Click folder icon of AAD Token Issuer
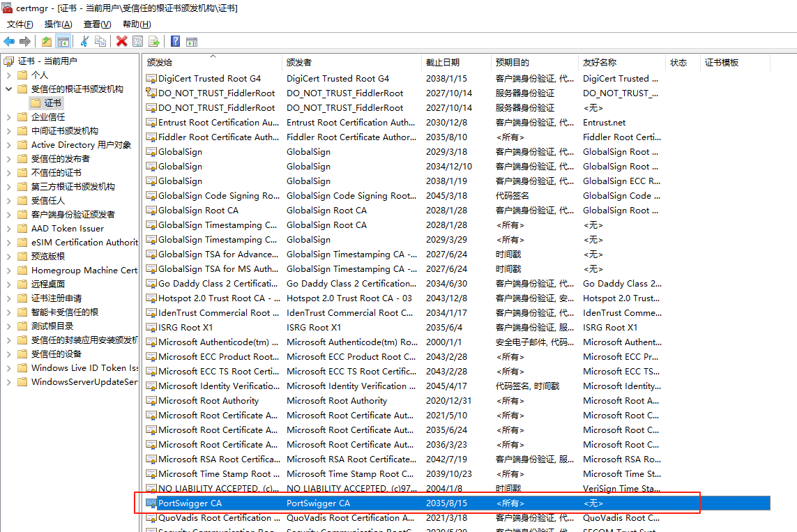 click(x=22, y=228)
